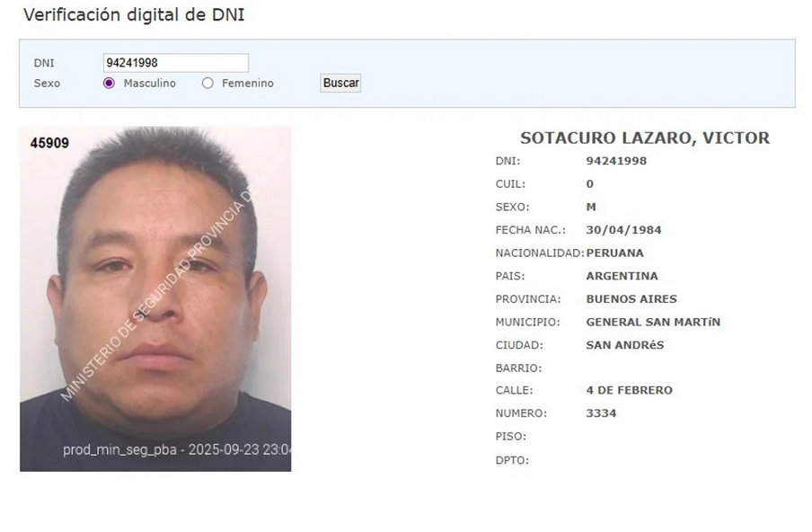This screenshot has width=812, height=532.
Task: Click the 45909 number on the photo
Action: click(49, 143)
